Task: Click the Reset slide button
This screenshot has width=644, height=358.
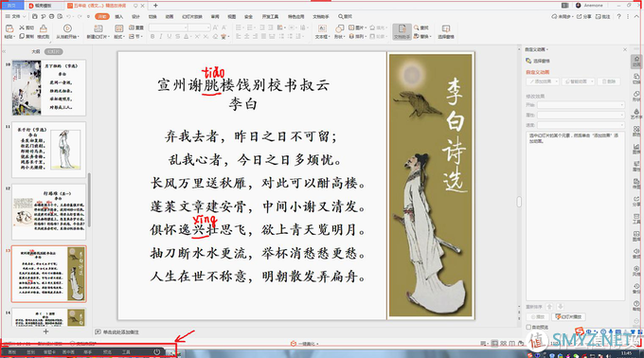Action: coord(136,27)
